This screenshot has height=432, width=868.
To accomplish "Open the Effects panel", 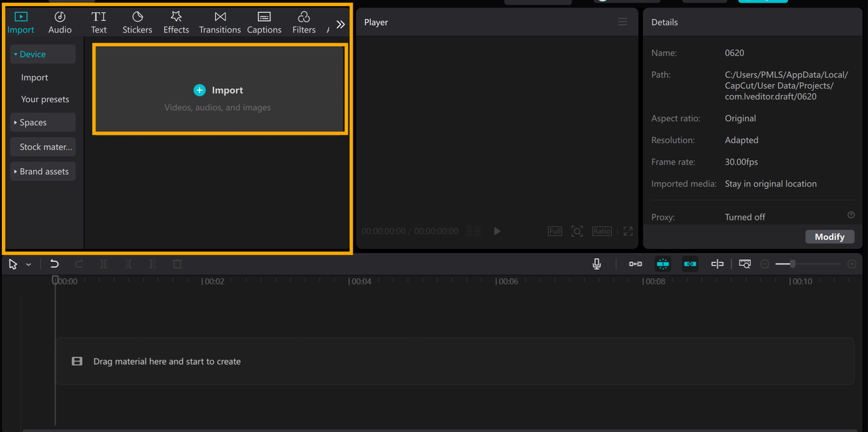I will [x=176, y=21].
